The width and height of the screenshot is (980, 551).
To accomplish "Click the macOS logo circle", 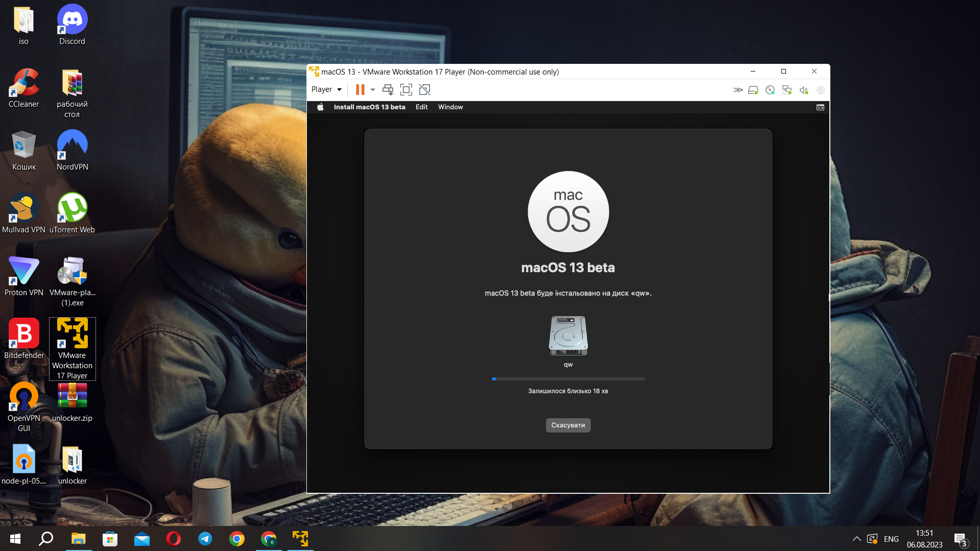I will click(x=568, y=211).
